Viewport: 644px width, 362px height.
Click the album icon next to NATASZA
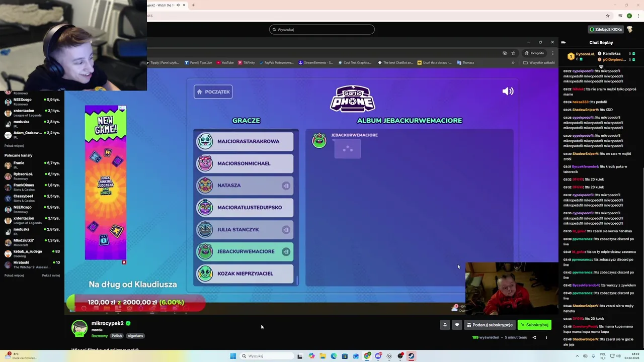tap(286, 186)
